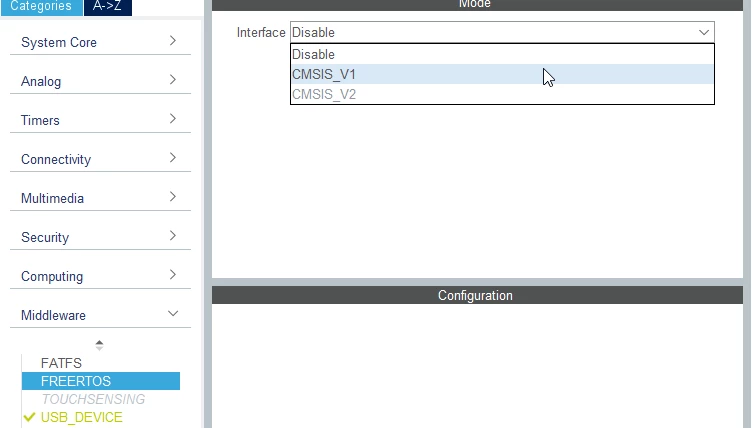The image size is (752, 428).
Task: Select FREERTOS in the Middleware list
Action: 101,381
